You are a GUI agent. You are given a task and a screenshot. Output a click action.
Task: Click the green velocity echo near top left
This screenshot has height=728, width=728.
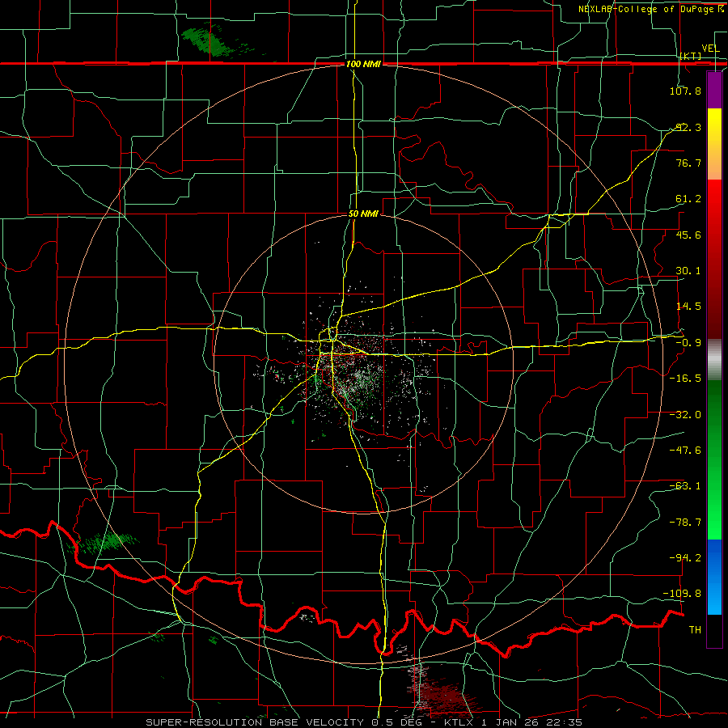pyautogui.click(x=208, y=41)
